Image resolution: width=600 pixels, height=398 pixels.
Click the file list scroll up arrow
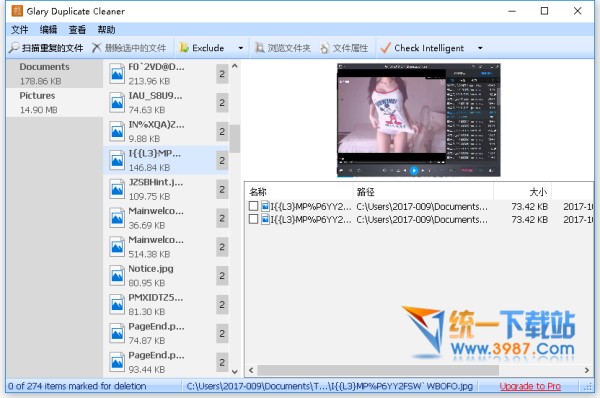click(235, 66)
